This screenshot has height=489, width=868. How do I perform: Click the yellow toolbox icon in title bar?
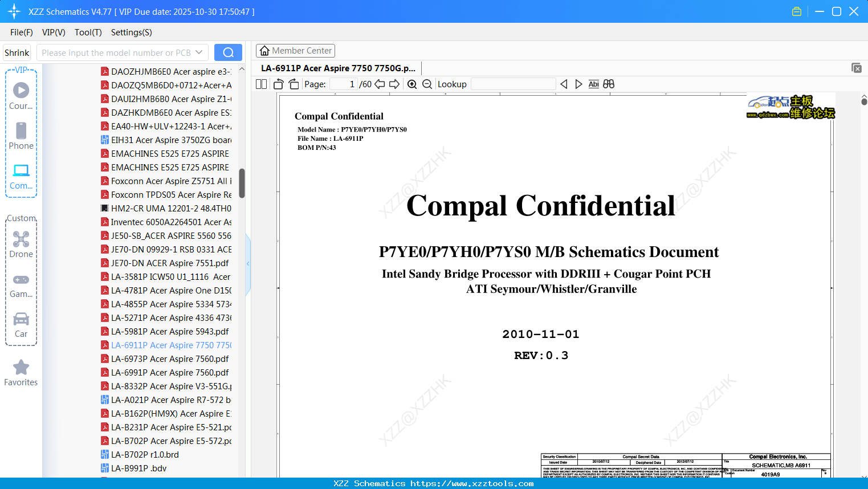coord(797,11)
